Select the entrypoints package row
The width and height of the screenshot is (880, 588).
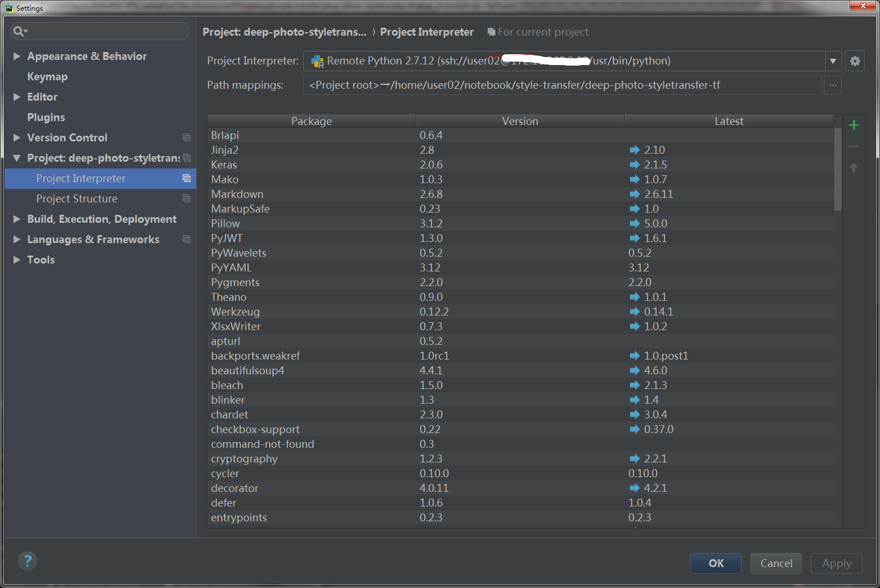(520, 517)
